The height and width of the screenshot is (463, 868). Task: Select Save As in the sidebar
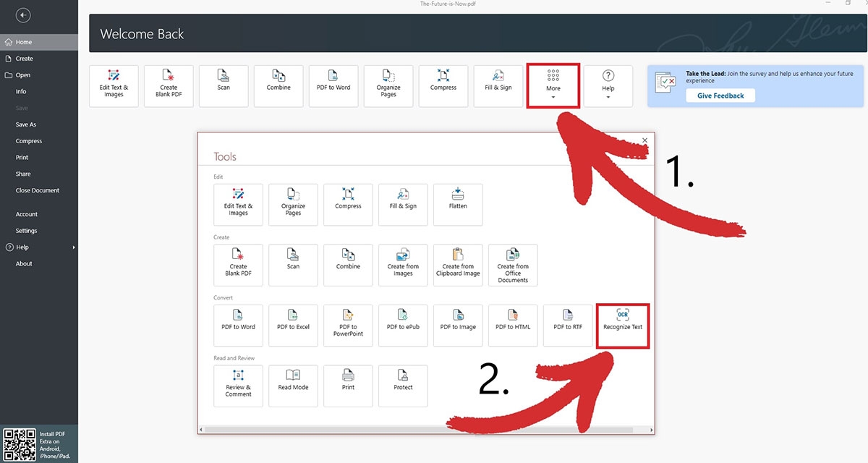[26, 124]
